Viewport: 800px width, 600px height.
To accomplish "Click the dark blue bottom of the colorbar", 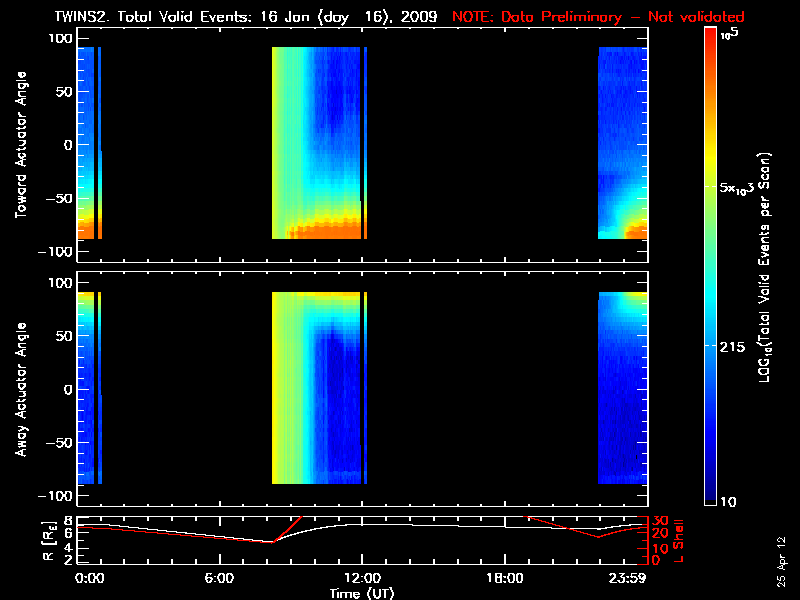I will pyautogui.click(x=711, y=495).
